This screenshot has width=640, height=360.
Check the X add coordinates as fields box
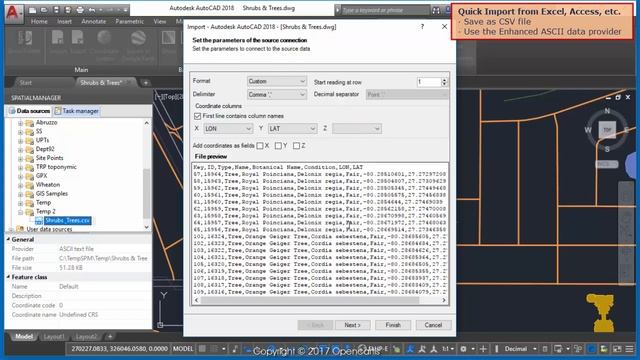point(260,146)
